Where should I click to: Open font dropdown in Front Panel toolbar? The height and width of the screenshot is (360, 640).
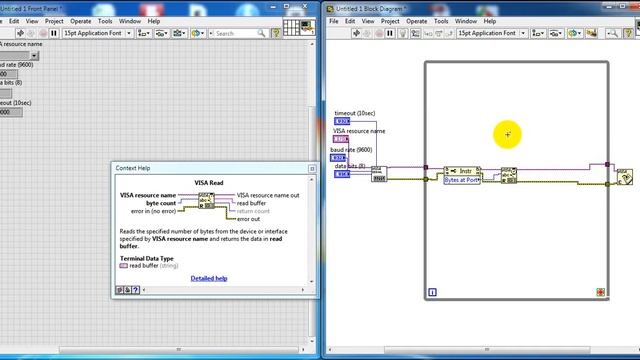click(98, 33)
